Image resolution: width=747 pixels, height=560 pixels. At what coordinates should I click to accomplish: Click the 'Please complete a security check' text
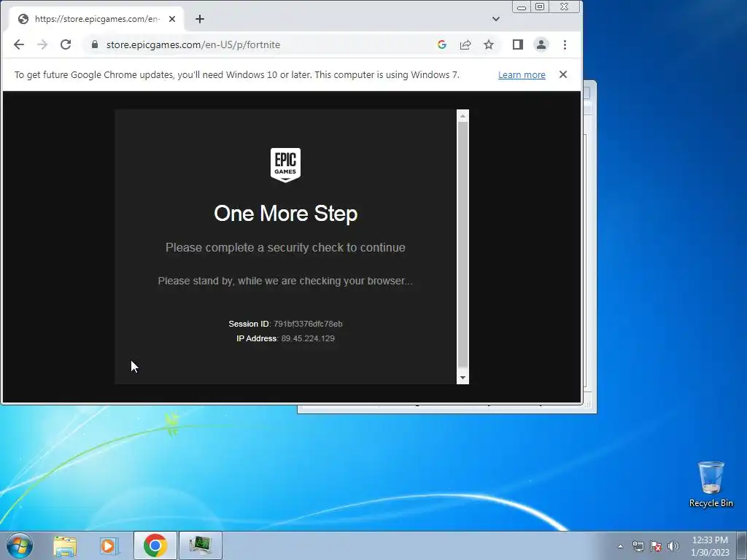285,248
